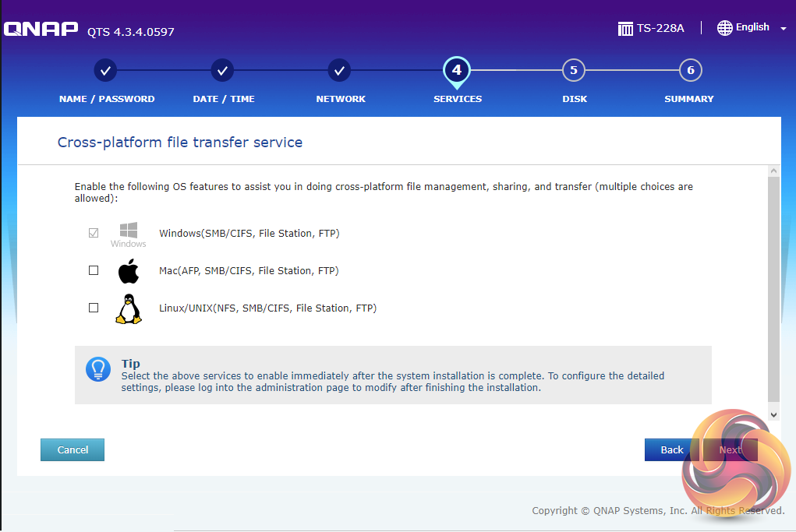Click the Back button
This screenshot has height=532, width=796.
[671, 450]
